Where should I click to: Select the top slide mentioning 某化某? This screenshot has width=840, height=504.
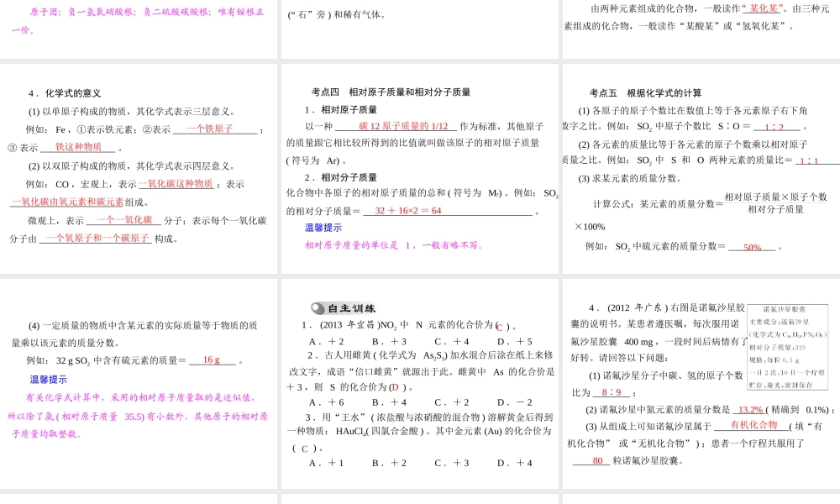pyautogui.click(x=701, y=29)
